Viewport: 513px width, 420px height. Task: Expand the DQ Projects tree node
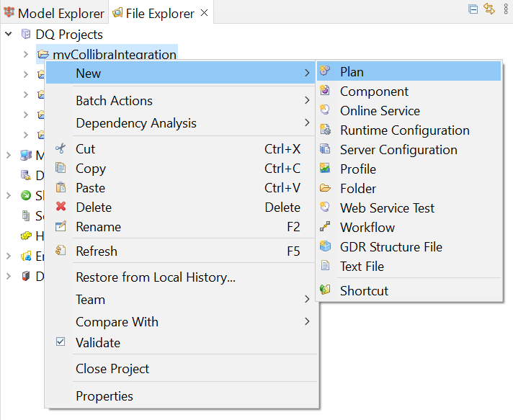tap(9, 35)
